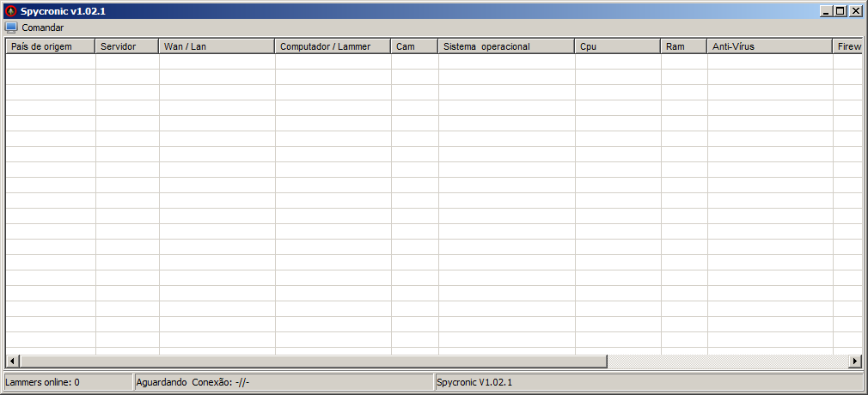The image size is (868, 395).
Task: Sort by Sistema operacional column
Action: click(x=506, y=46)
